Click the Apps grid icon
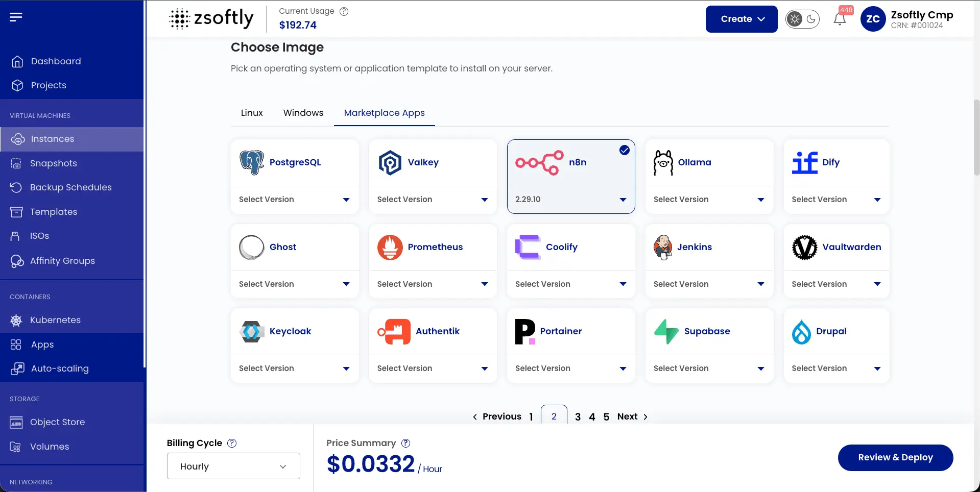Screen dimensions: 980x492 pos(16,345)
